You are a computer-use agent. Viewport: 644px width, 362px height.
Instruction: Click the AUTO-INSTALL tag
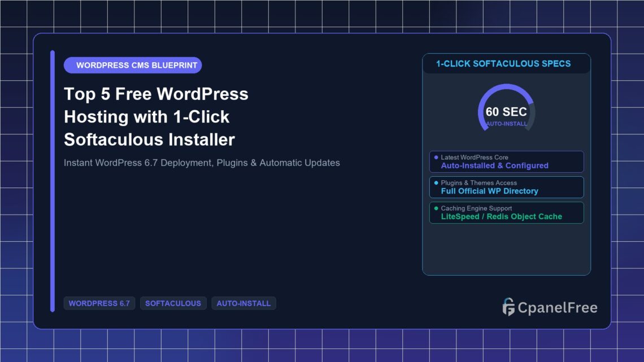243,303
